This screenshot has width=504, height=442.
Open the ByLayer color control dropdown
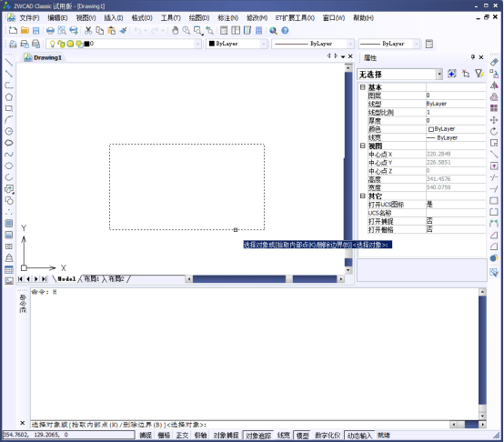point(237,44)
